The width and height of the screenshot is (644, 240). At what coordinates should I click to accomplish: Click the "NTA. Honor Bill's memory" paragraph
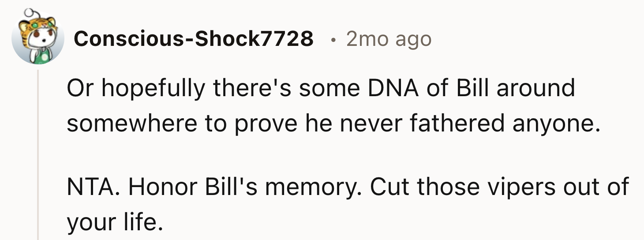pos(348,205)
